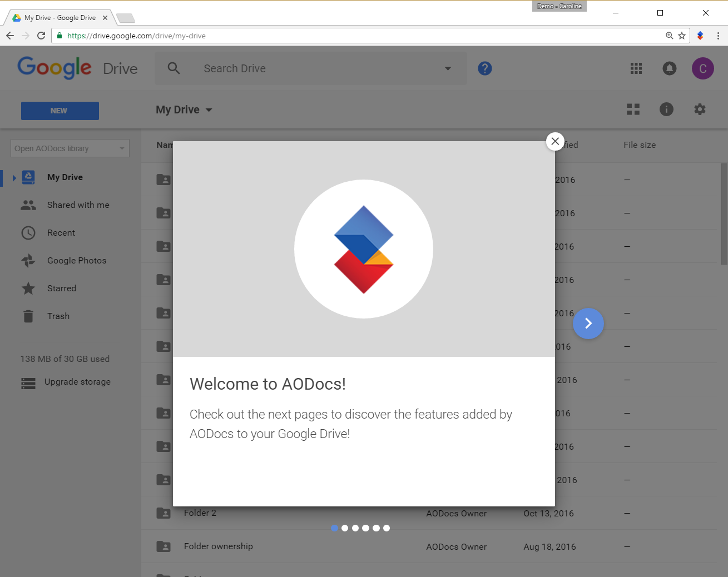The image size is (728, 577).
Task: Open the help question mark icon
Action: [x=485, y=68]
